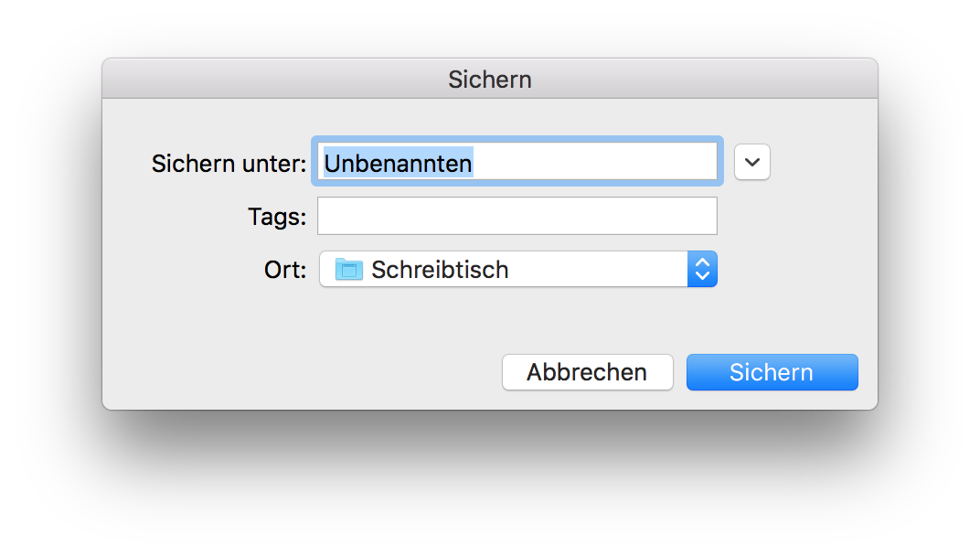Click the blue up-down arrows of Ort popup
Screen dimensions: 980x556
pyautogui.click(x=702, y=269)
